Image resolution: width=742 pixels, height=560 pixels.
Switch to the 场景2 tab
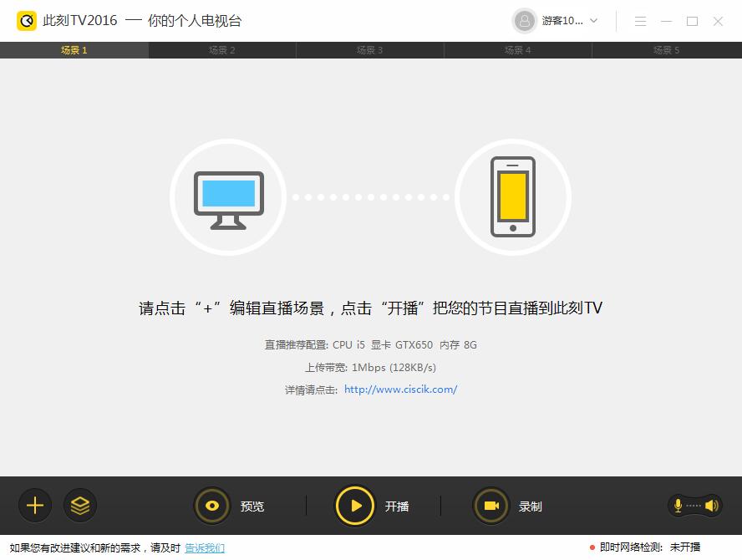tap(221, 50)
